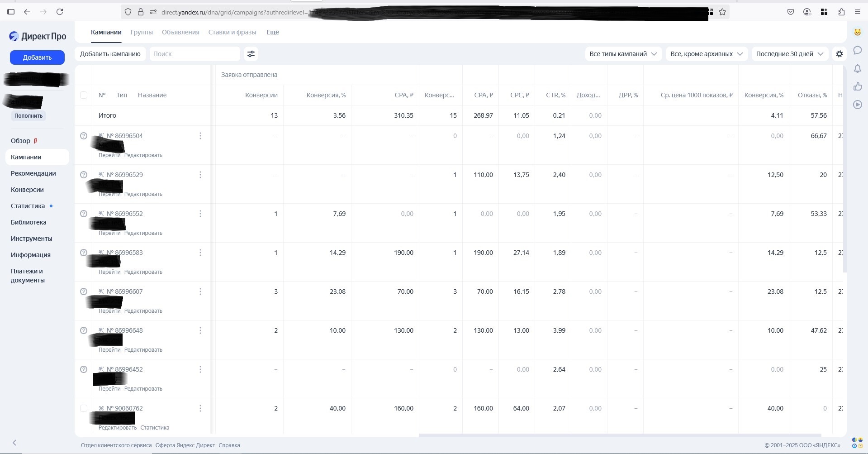Screen dimensions: 868x454
Task: Open video play icon in right sidebar
Action: pos(857,105)
